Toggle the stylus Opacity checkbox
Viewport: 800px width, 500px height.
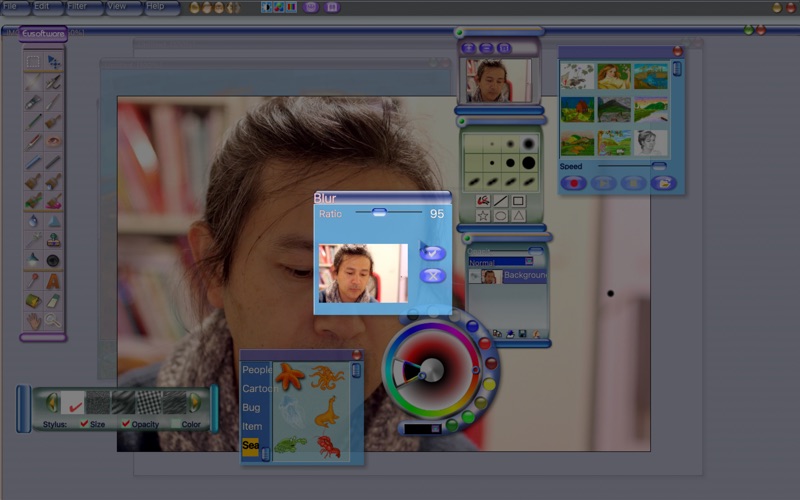[x=126, y=424]
